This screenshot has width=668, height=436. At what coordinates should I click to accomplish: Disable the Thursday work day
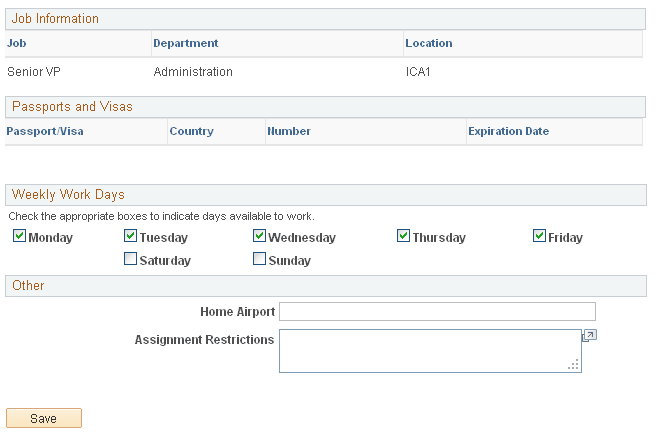coord(403,237)
